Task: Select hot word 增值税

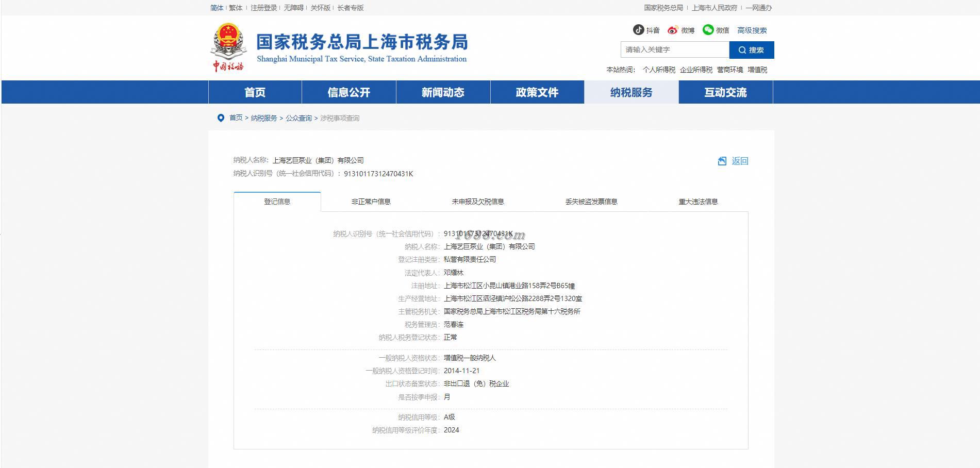Action: (x=757, y=70)
